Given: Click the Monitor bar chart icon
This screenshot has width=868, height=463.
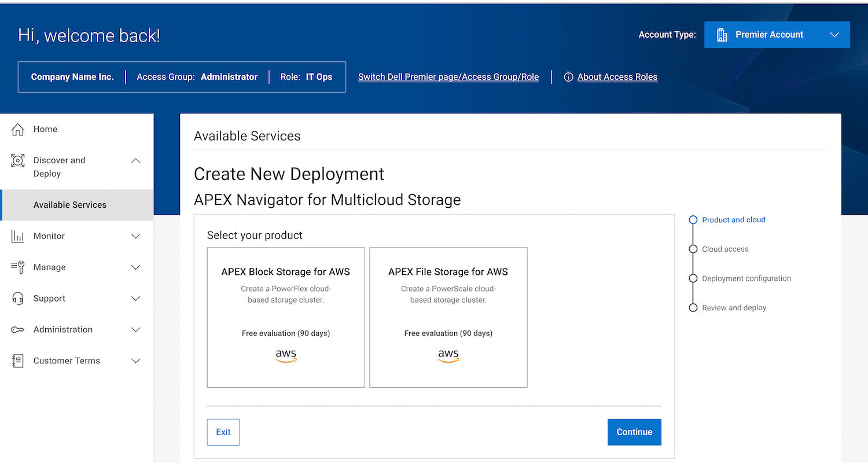Looking at the screenshot, I should [18, 236].
